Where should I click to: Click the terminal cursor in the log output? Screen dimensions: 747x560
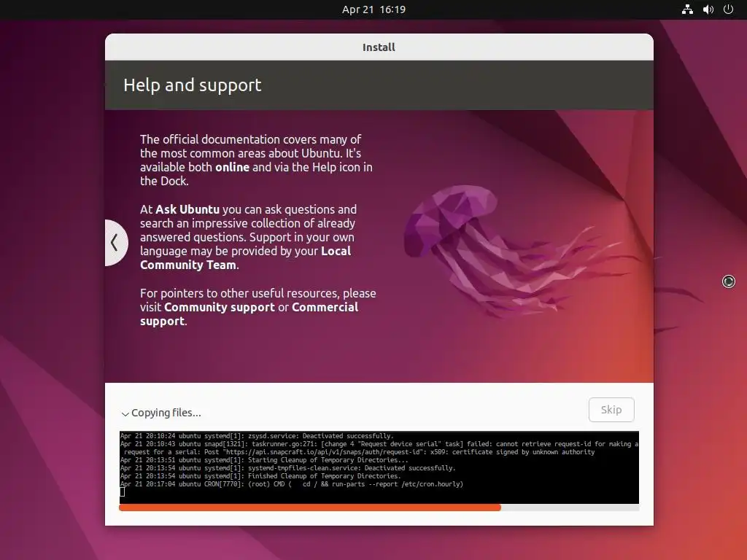pos(123,492)
